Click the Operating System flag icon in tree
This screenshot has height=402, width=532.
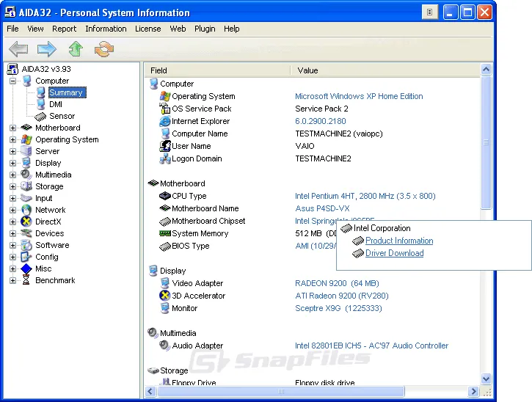coord(26,139)
